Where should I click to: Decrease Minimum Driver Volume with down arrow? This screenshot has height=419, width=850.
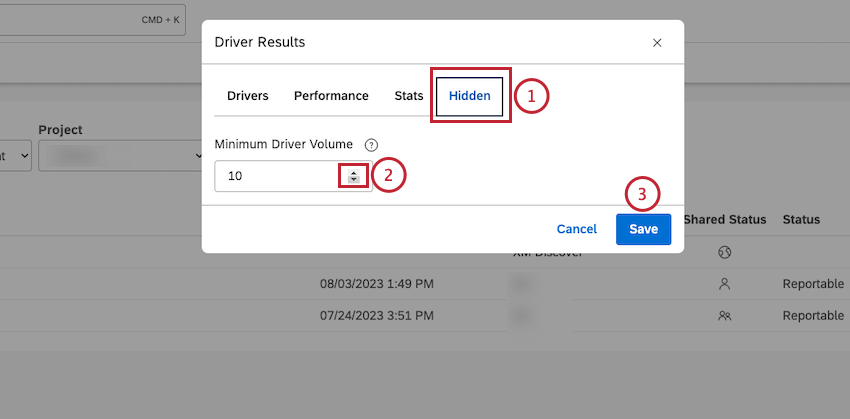point(353,179)
